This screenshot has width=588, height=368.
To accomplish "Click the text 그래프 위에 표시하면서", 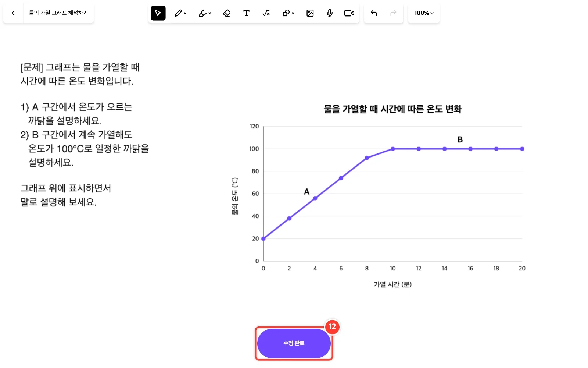I will [66, 188].
